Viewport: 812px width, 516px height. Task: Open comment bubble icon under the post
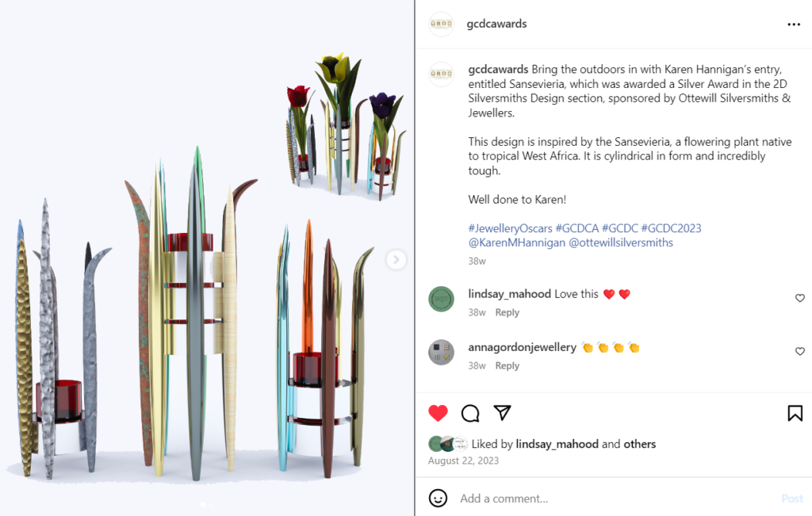coord(470,413)
